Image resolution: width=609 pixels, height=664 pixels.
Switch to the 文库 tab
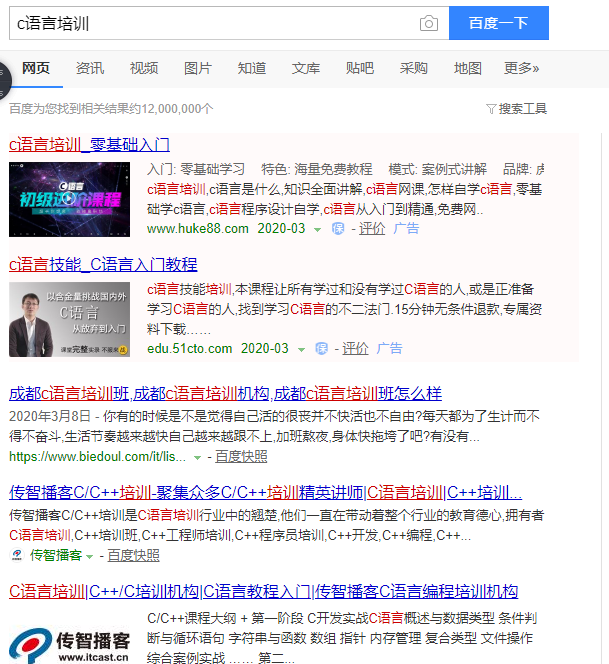tap(306, 68)
